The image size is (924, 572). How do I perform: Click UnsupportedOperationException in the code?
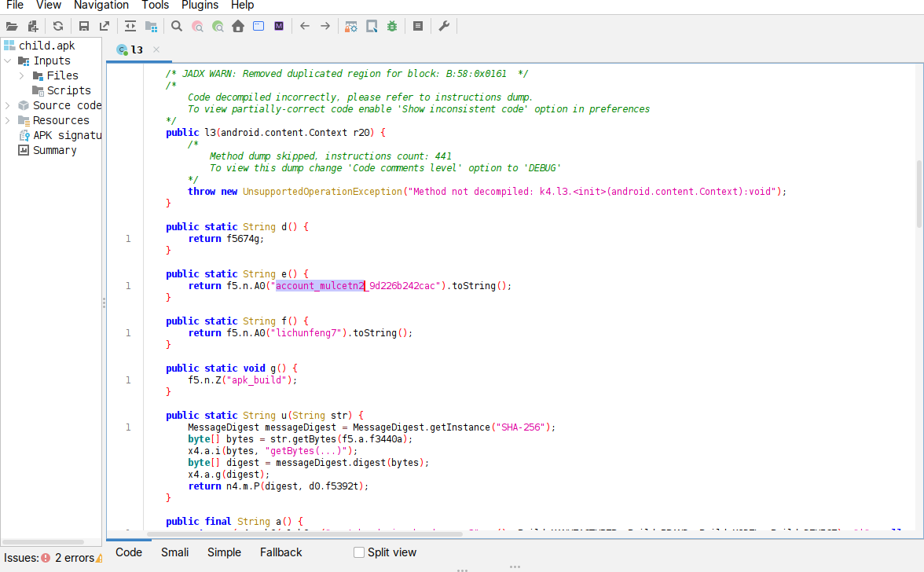tap(322, 192)
